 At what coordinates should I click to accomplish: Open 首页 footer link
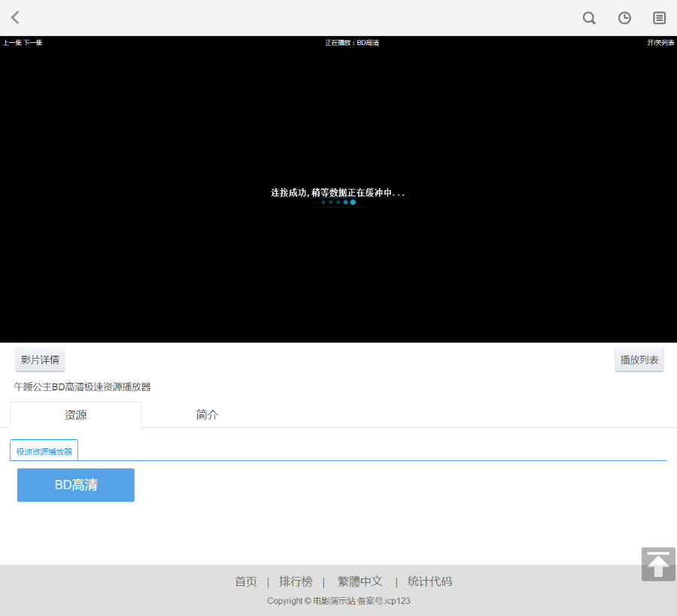(246, 581)
